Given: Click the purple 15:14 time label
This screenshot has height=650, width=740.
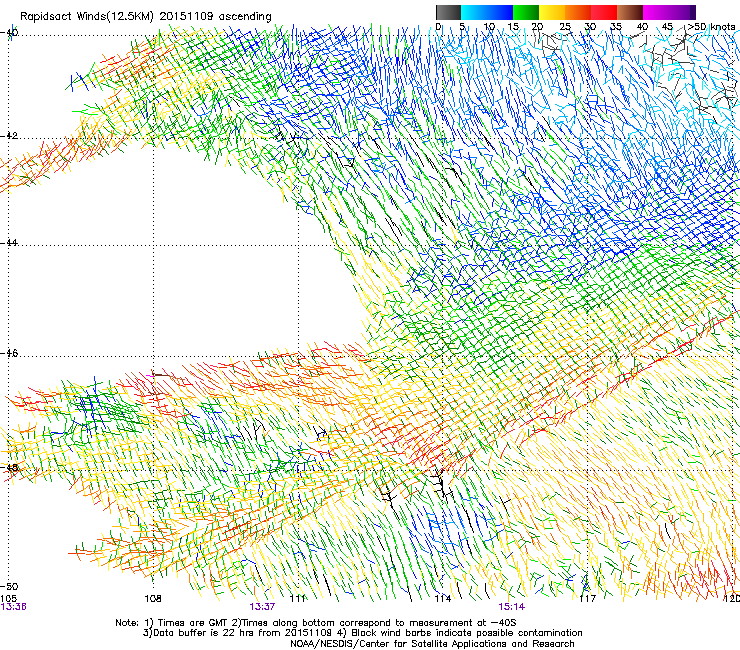Looking at the screenshot, I should 512,607.
